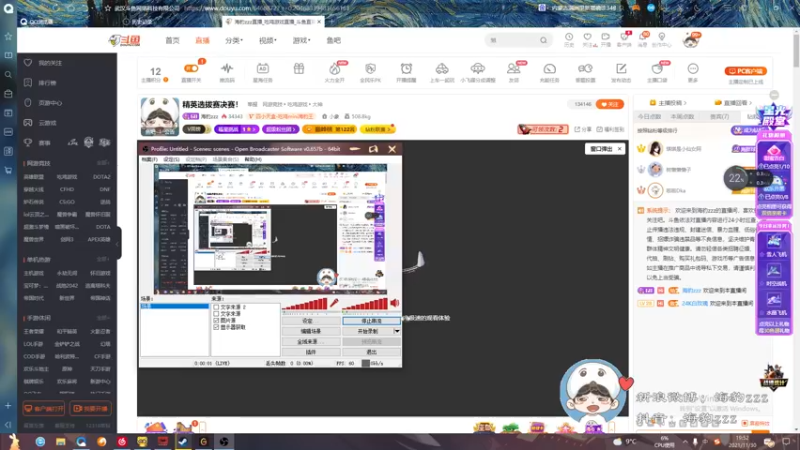Click the orange 关注 follow button
This screenshot has height=450, width=800.
coord(610,104)
